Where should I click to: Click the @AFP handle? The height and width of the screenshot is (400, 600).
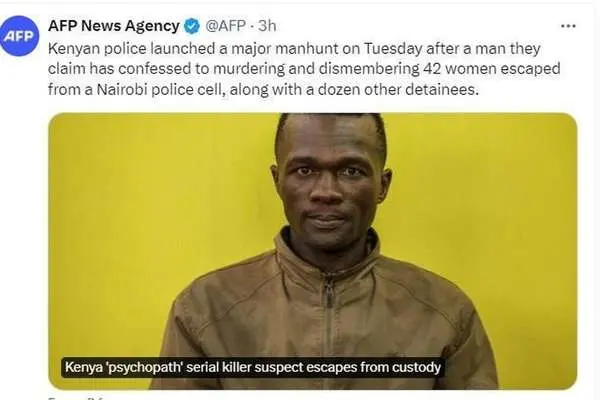(x=225, y=26)
